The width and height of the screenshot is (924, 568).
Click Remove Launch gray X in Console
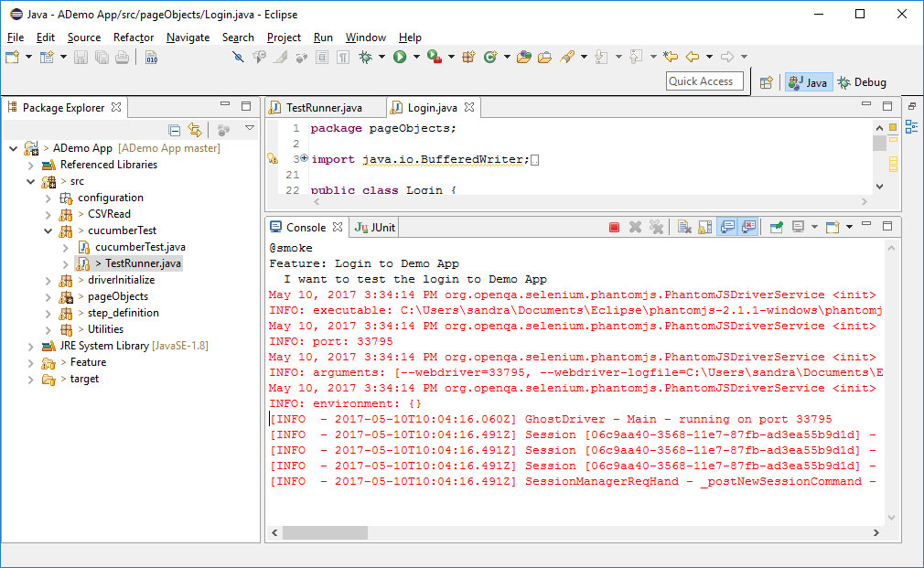pyautogui.click(x=635, y=228)
